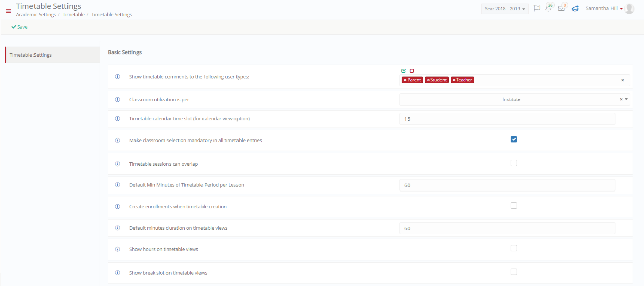Image resolution: width=644 pixels, height=286 pixels.
Task: Click the green select-all icon above user types
Action: [403, 71]
